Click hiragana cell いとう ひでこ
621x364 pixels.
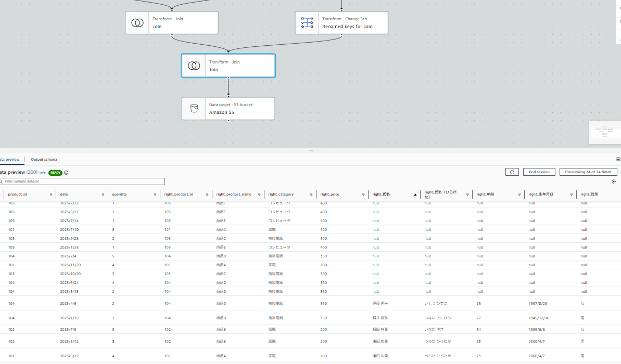pyautogui.click(x=436, y=304)
